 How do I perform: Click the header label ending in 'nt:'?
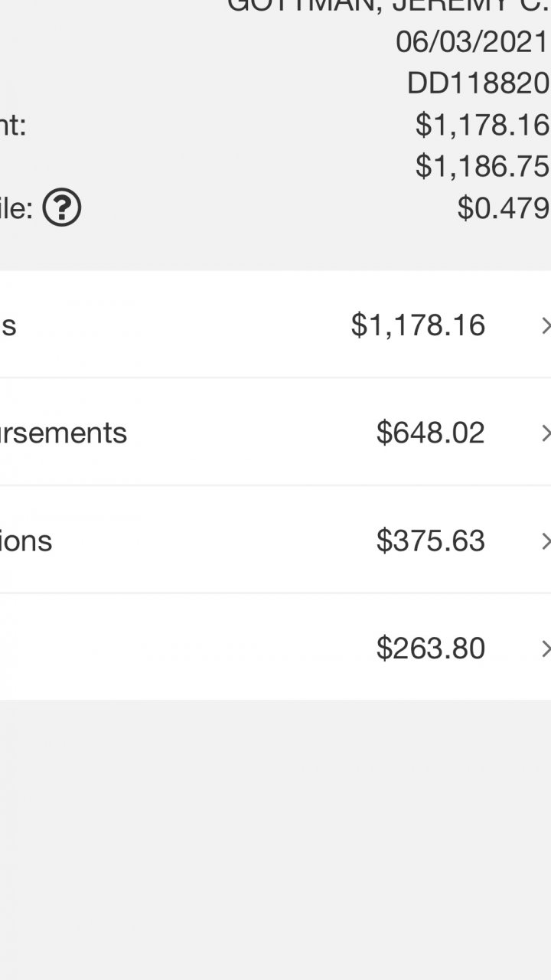click(x=13, y=126)
